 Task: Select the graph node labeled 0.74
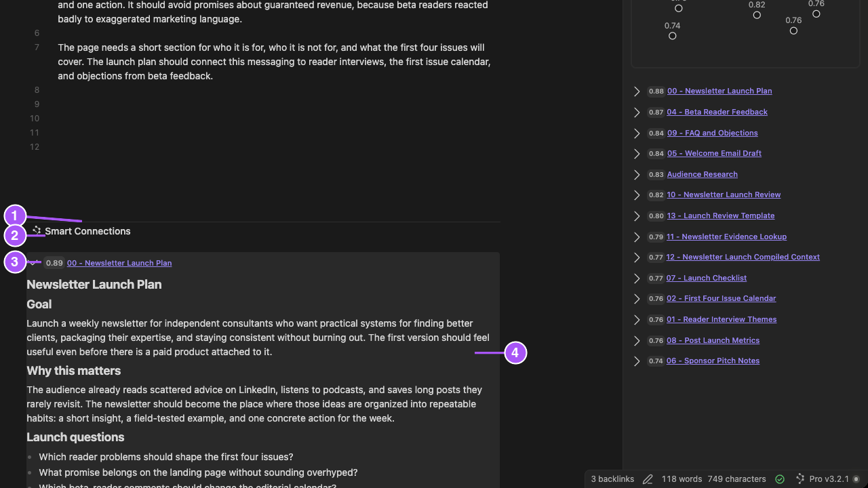[x=673, y=36]
